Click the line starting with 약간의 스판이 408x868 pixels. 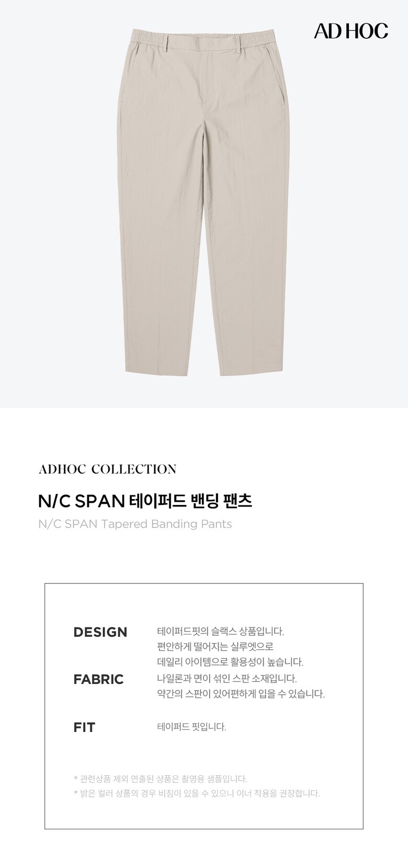pos(241,694)
